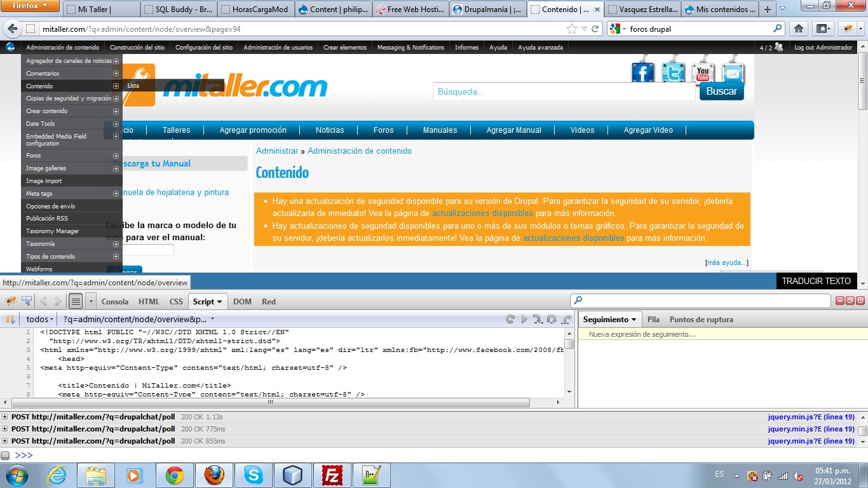This screenshot has height=488, width=868.
Task: Switch to the CSS tab in Firebug
Action: coord(176,302)
